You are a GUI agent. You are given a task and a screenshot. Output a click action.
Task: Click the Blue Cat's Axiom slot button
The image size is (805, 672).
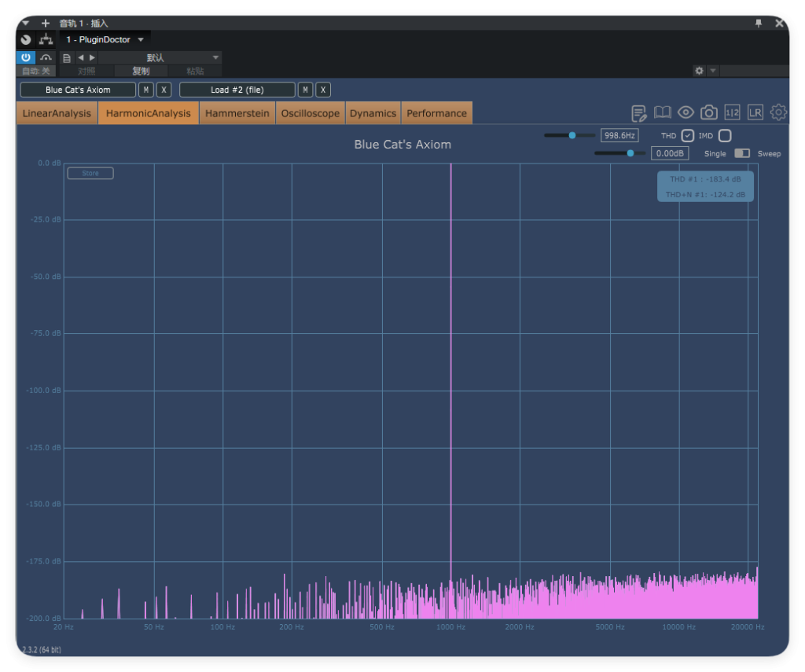tap(78, 90)
